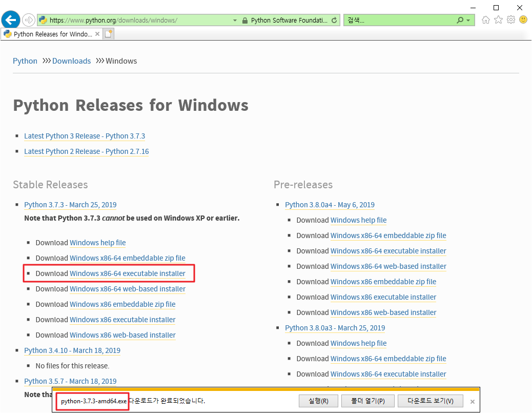This screenshot has width=532, height=413.
Task: Click the 'No files for this release.' text
Action: pyautogui.click(x=73, y=366)
